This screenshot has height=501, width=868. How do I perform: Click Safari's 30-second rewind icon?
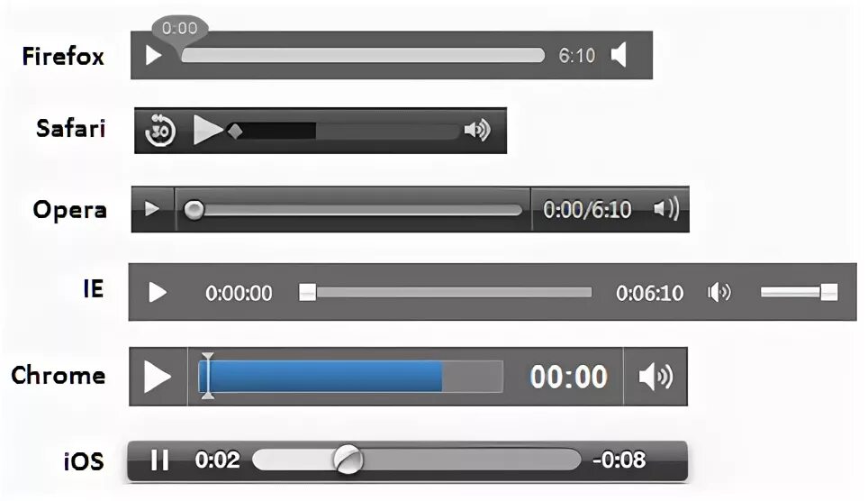tap(160, 131)
